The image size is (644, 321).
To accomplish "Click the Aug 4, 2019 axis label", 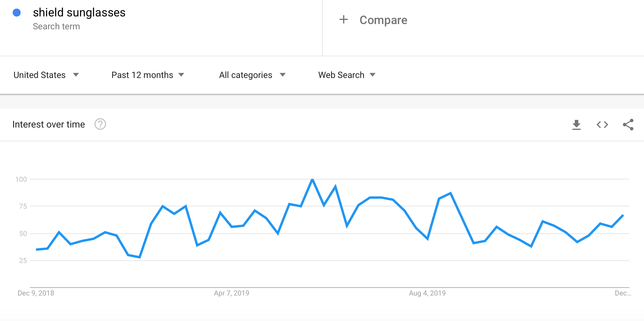I will (427, 293).
